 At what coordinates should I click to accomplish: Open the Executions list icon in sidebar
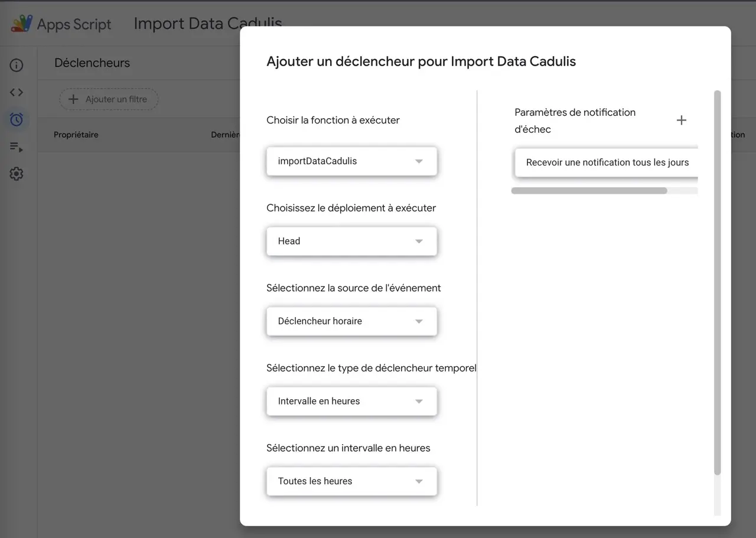point(17,147)
